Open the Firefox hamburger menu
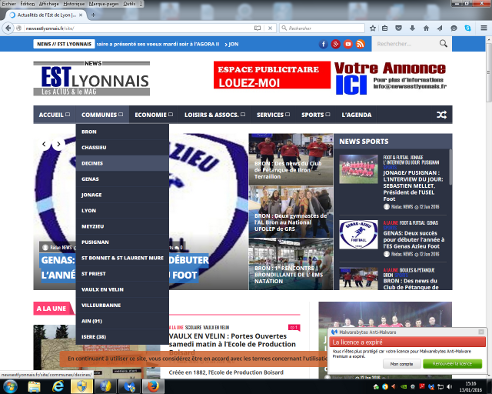 484,28
